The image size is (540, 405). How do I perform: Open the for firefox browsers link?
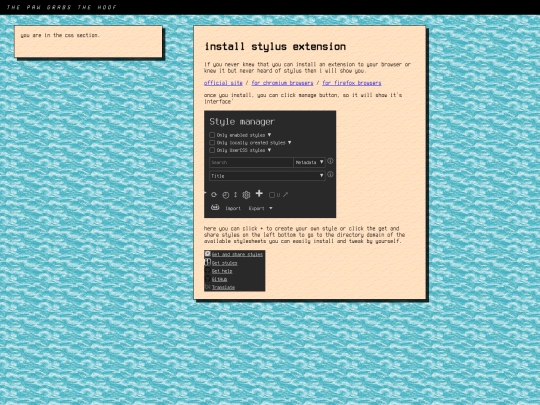tap(352, 83)
